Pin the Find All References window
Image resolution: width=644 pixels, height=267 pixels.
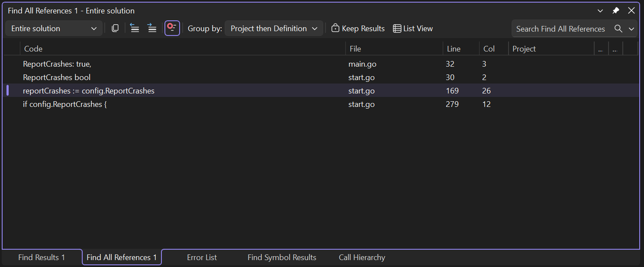616,11
